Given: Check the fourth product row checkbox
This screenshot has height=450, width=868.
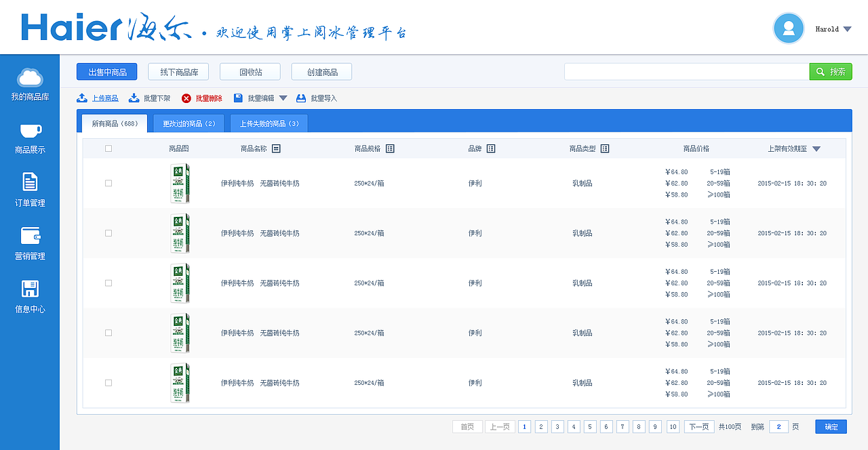Looking at the screenshot, I should pyautogui.click(x=108, y=333).
